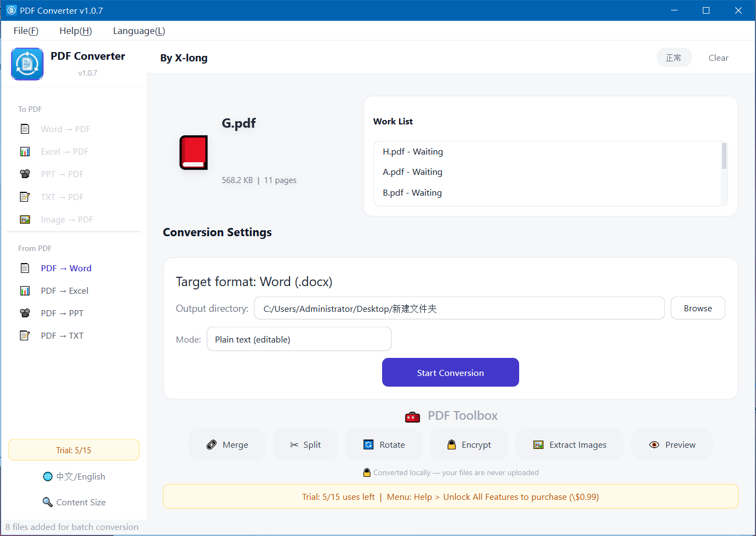Click the PDF → PPT projector icon
This screenshot has height=536, width=756.
point(25,313)
